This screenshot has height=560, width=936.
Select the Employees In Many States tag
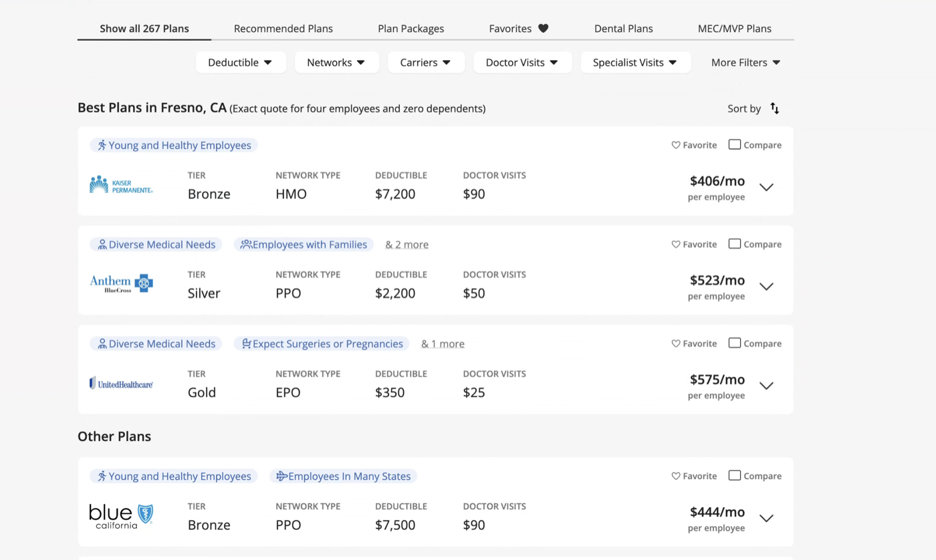point(344,476)
